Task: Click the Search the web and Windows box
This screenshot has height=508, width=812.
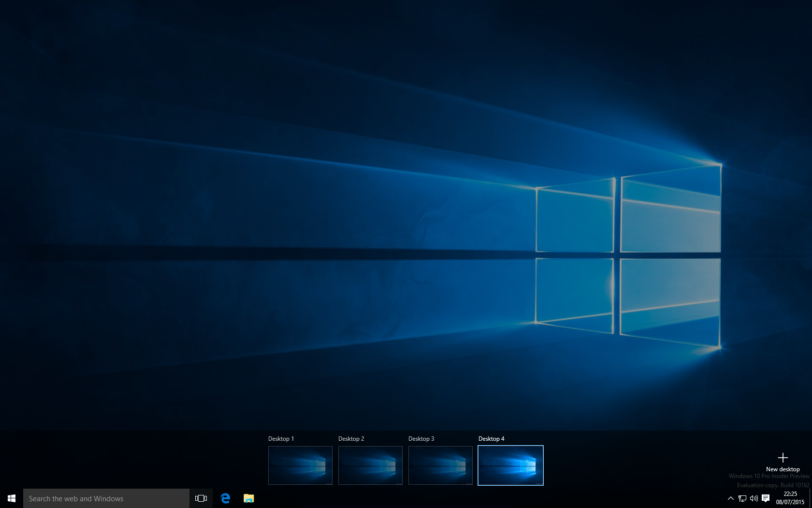Action: point(106,498)
